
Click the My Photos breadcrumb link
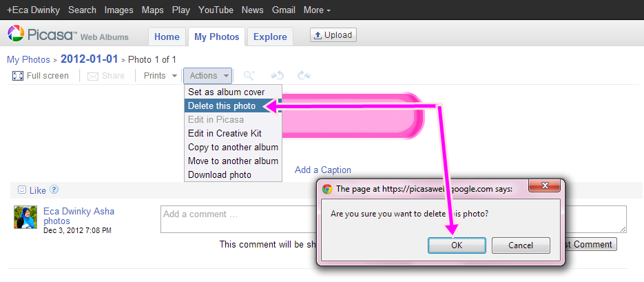(x=28, y=59)
